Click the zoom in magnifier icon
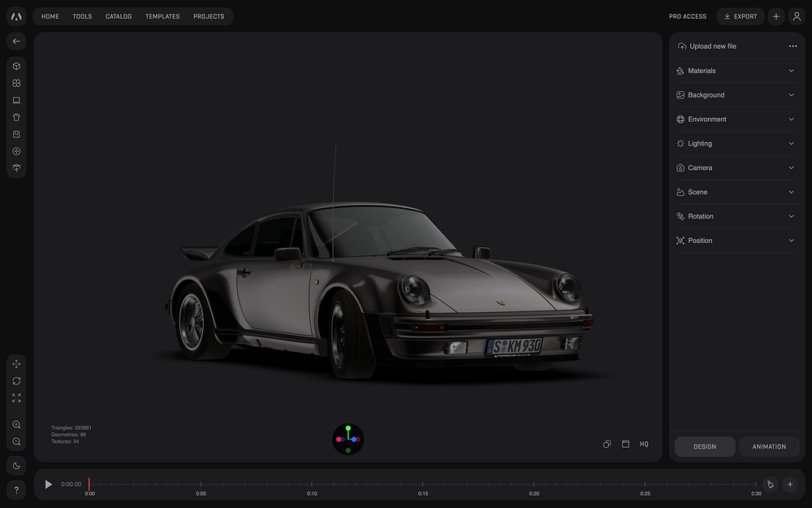The image size is (812, 508). [x=16, y=424]
